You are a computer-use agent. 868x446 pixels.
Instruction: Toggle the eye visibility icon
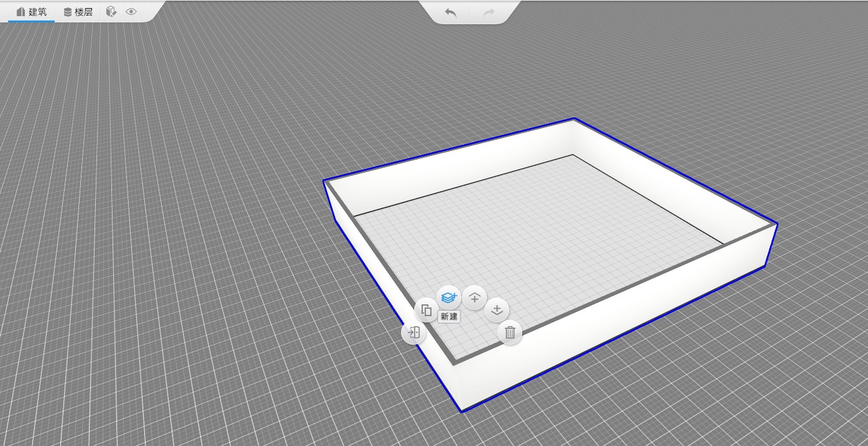click(131, 12)
